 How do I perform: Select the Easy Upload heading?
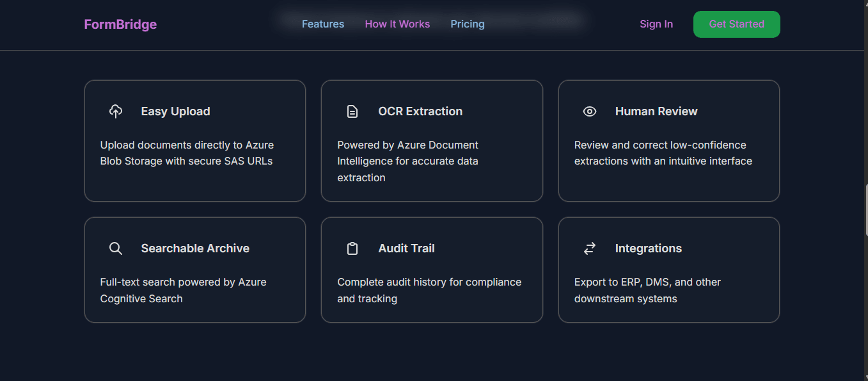pos(175,111)
